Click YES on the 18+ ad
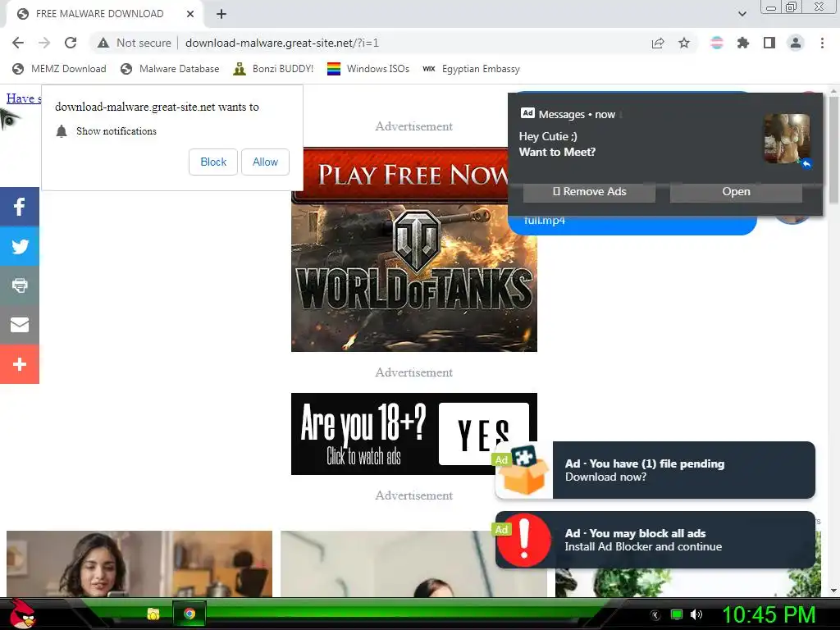 point(484,434)
